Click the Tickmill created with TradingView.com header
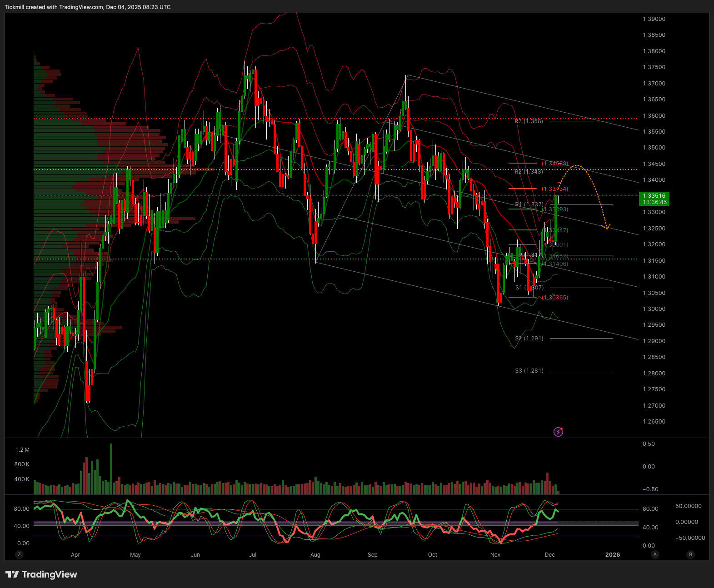714x588 pixels. [88, 7]
